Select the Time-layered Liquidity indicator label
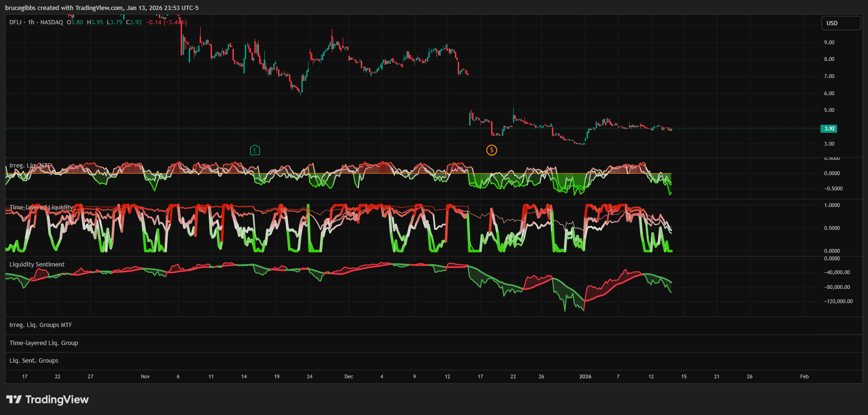This screenshot has width=868, height=415. click(x=41, y=207)
